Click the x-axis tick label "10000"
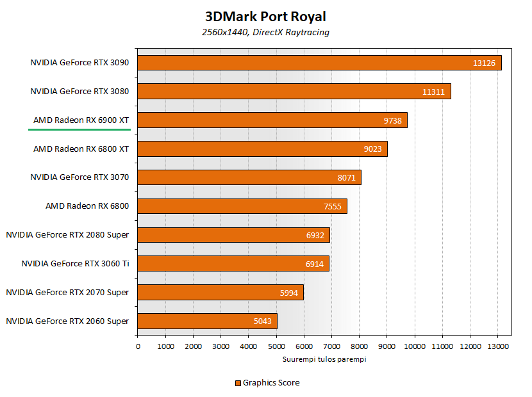This screenshot has height=397, width=532. (415, 346)
